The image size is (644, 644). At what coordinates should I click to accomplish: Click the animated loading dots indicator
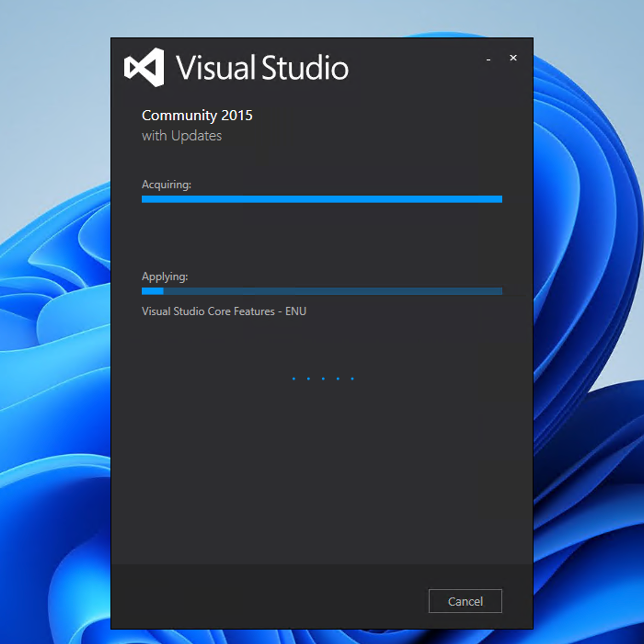(323, 379)
